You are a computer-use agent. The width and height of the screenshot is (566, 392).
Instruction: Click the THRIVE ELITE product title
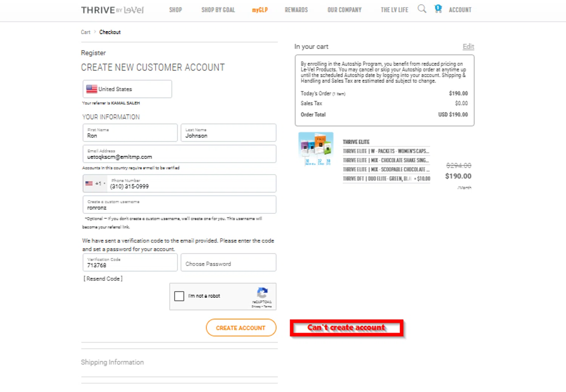(x=356, y=142)
